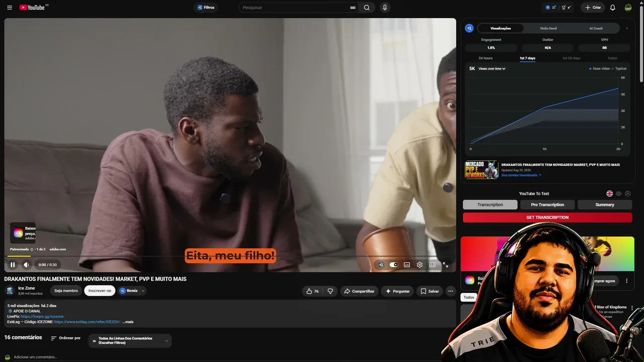
Task: Open the livepix.gg/icezone link
Action: 42,317
